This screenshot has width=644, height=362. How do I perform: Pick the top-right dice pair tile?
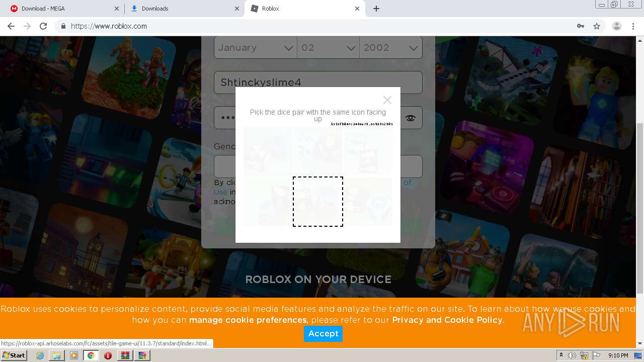pyautogui.click(x=368, y=151)
